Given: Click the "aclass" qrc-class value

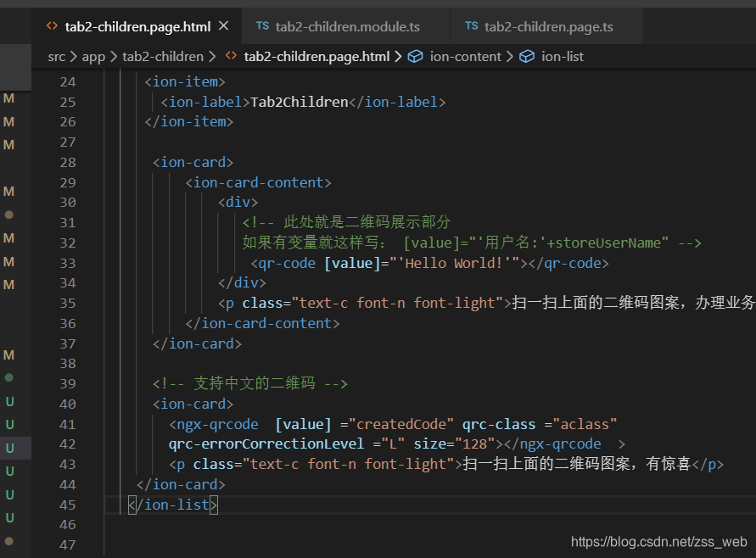Looking at the screenshot, I should (585, 425).
